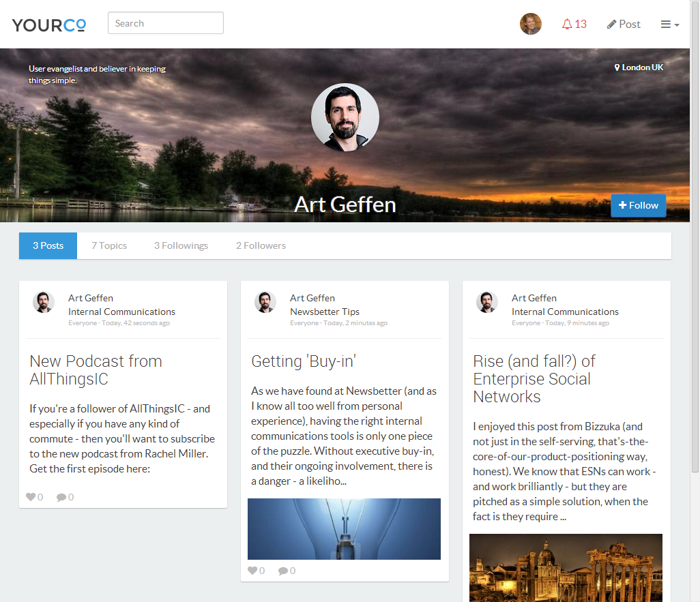The image size is (700, 602).
Task: Open the Newsbetter Tips topic link
Action: 325,312
